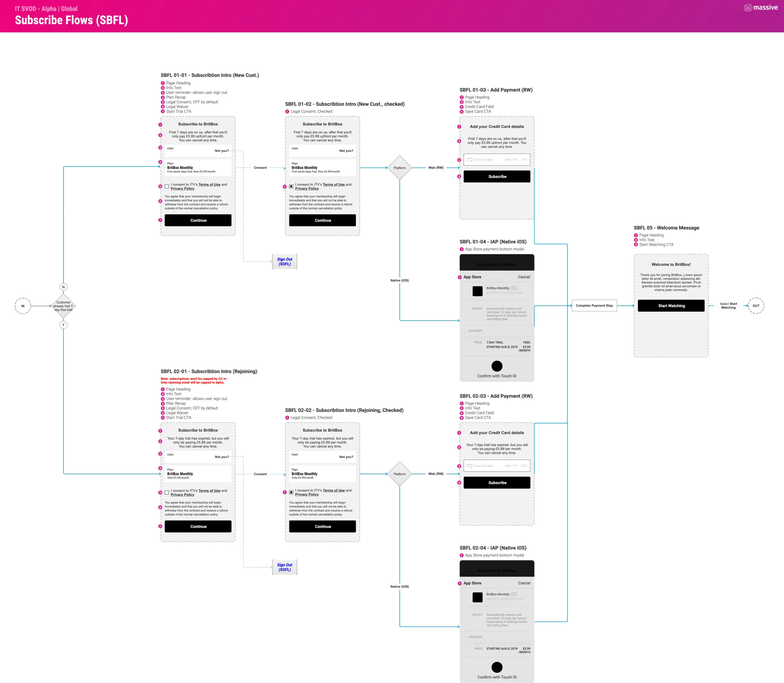Viewport: 784px width, 683px height.
Task: Click the upper 'Web (RW)' connector label
Action: [x=435, y=168]
